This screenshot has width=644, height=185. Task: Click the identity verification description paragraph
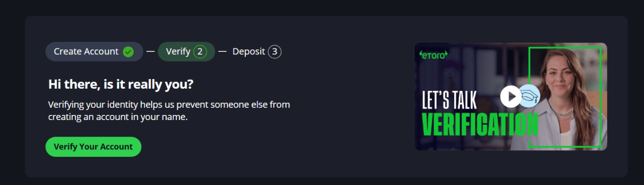tap(169, 111)
